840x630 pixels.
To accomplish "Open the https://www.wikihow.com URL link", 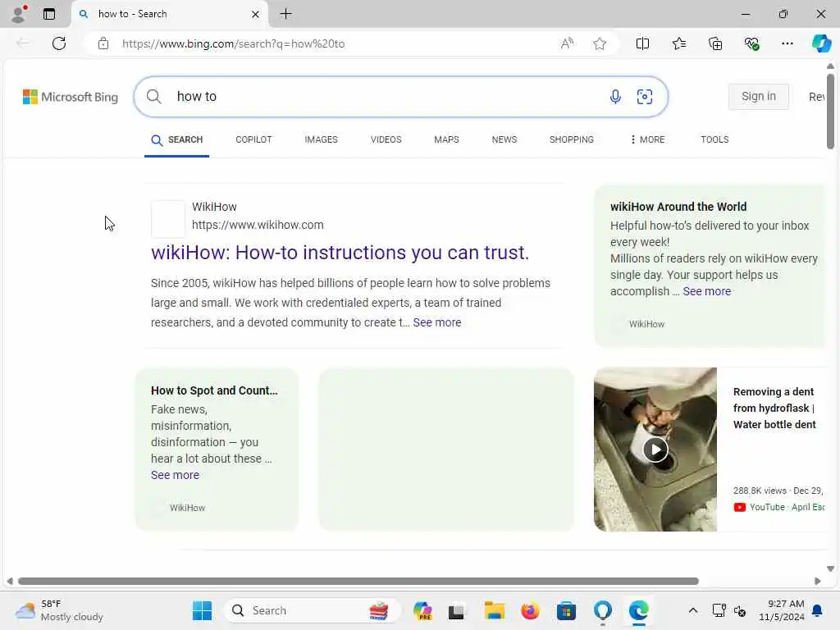I will [258, 225].
